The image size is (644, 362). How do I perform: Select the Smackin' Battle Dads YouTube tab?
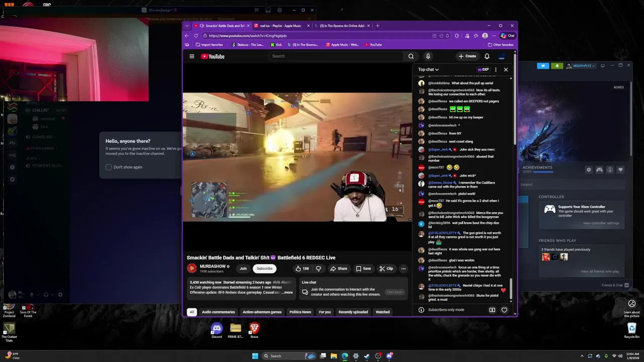222,26
